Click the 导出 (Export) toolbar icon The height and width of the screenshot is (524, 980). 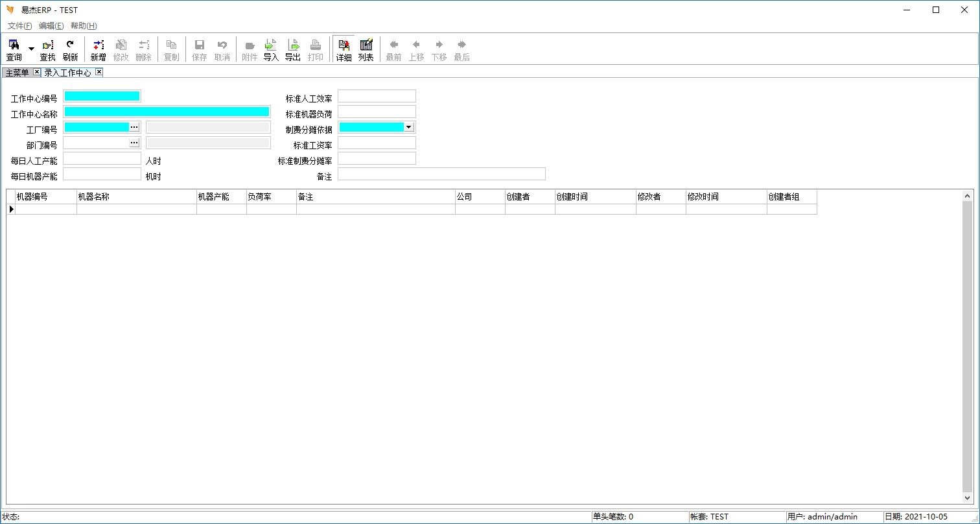click(293, 49)
